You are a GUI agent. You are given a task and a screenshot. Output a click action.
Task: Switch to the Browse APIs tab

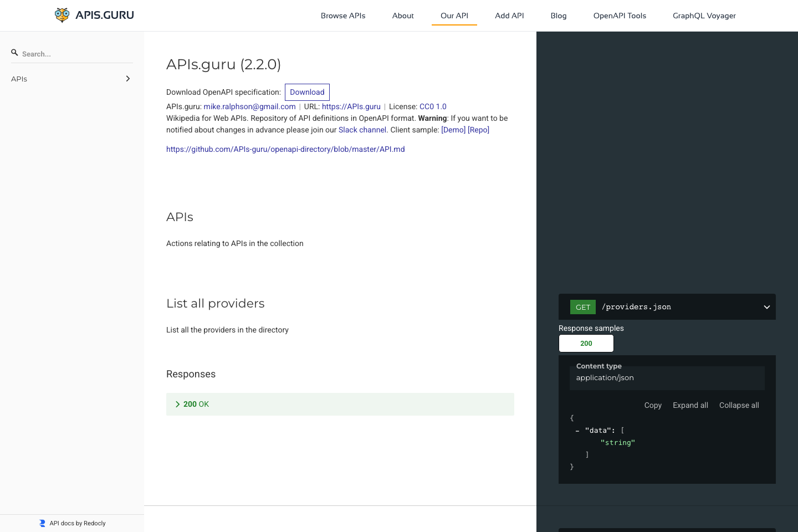[343, 16]
